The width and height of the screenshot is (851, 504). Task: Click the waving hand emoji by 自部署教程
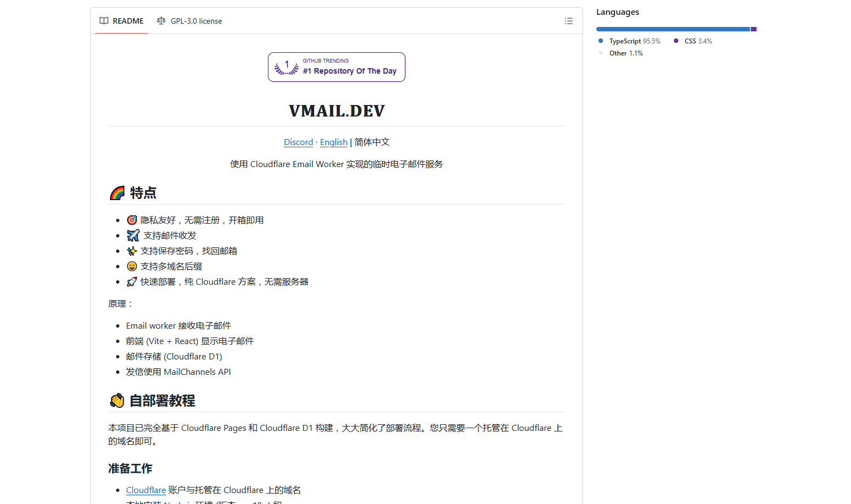(117, 401)
